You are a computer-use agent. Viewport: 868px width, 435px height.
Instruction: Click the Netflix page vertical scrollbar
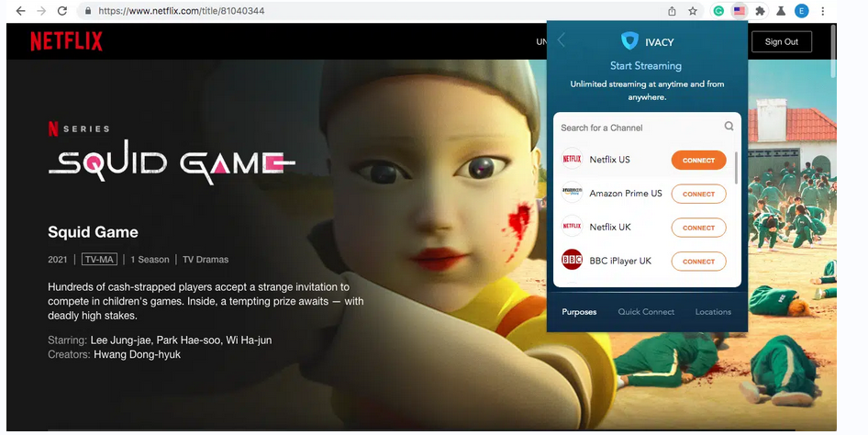pos(834,50)
